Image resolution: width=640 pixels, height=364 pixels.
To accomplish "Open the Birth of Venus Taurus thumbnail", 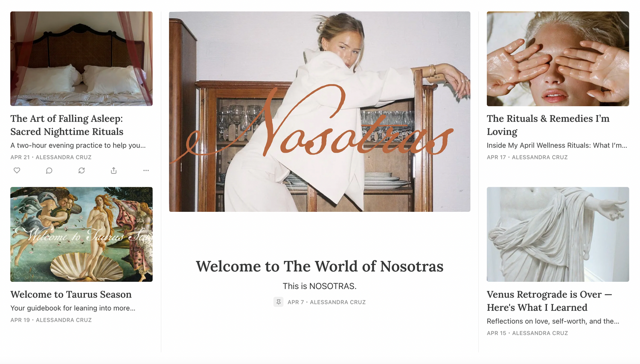I will tap(81, 234).
